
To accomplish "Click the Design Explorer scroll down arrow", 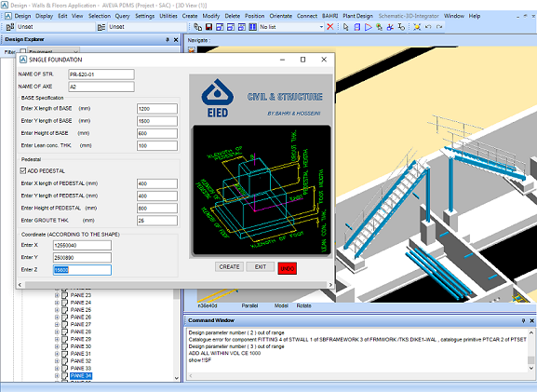I will (177, 378).
